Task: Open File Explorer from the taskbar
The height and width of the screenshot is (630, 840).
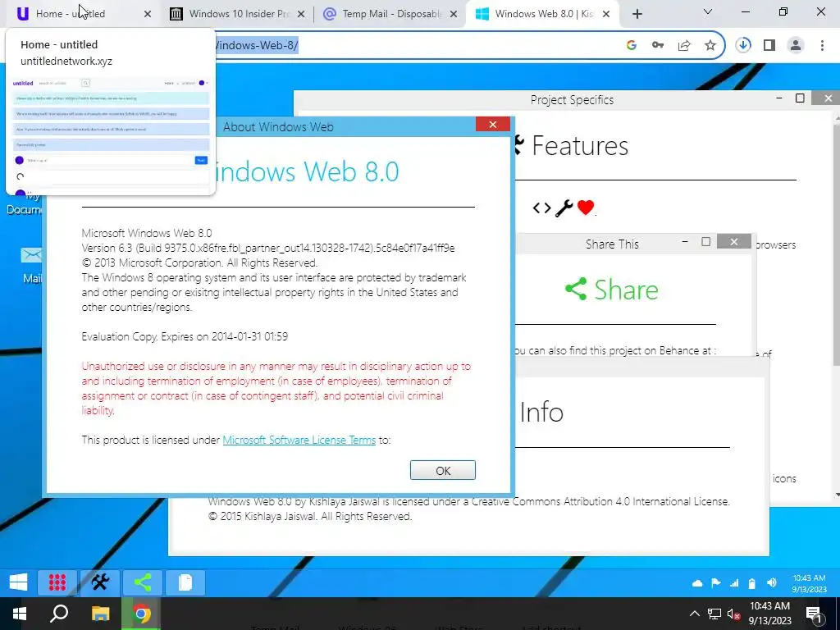Action: click(100, 614)
